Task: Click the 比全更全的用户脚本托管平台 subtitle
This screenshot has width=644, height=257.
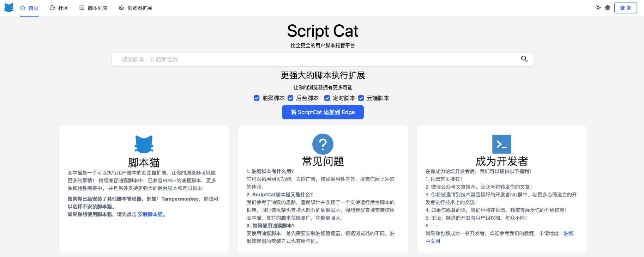Action: (x=323, y=45)
